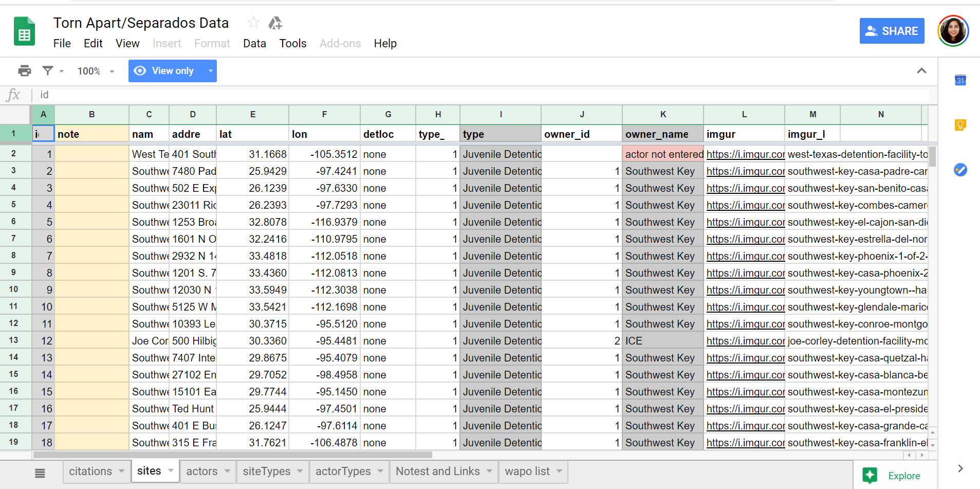
Task: Select column B header
Action: (92, 115)
